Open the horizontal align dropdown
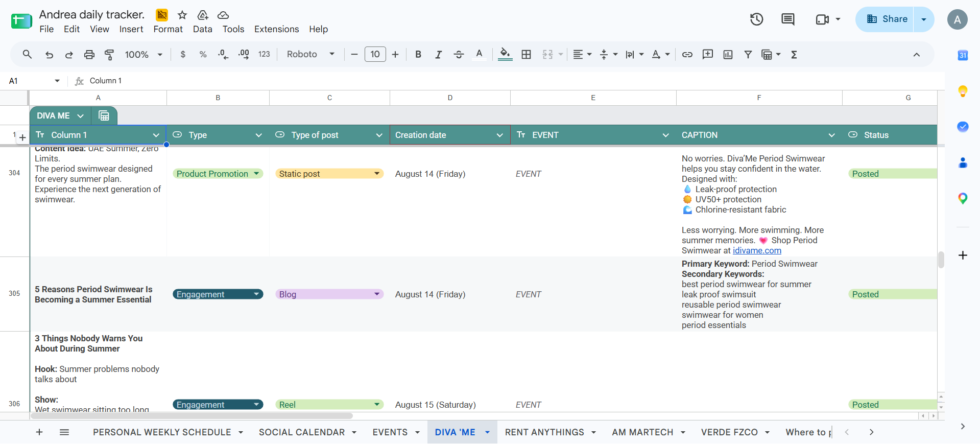The width and height of the screenshot is (980, 444). pos(582,54)
